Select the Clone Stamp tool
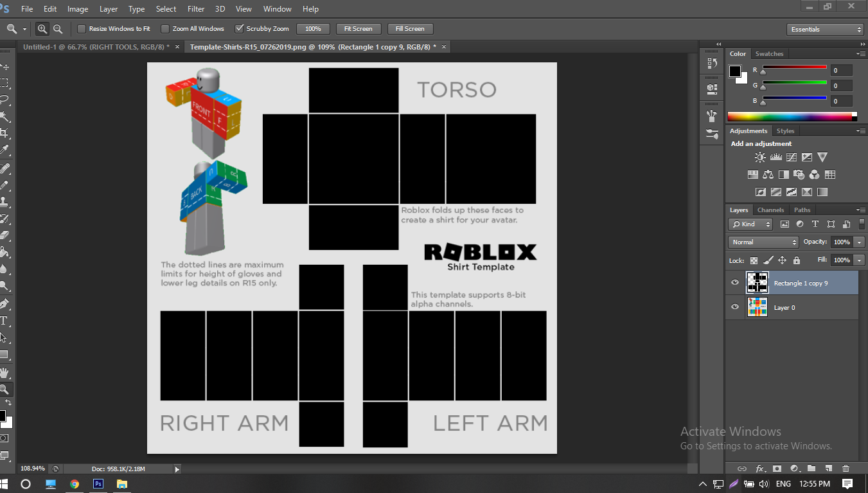The height and width of the screenshot is (493, 868). point(4,202)
